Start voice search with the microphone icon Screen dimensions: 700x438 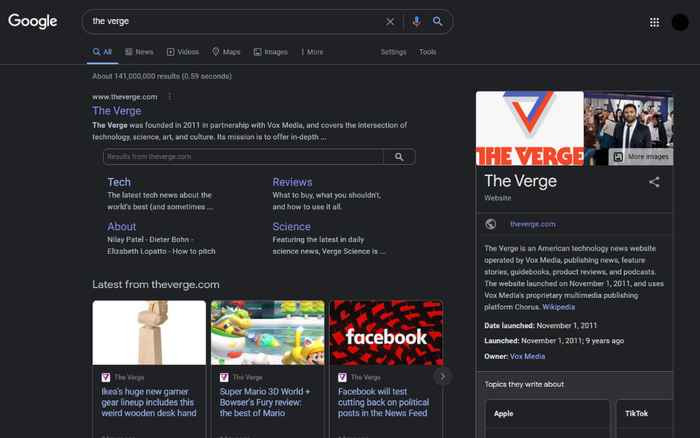[416, 21]
